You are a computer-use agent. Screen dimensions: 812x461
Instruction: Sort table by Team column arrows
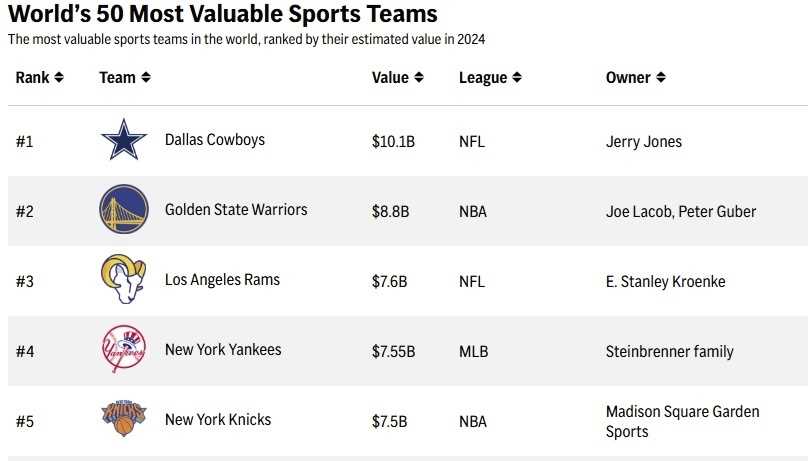(x=146, y=78)
